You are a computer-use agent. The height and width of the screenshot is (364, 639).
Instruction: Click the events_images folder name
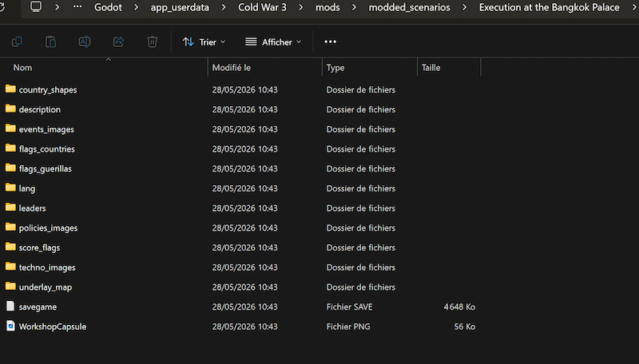pos(46,129)
